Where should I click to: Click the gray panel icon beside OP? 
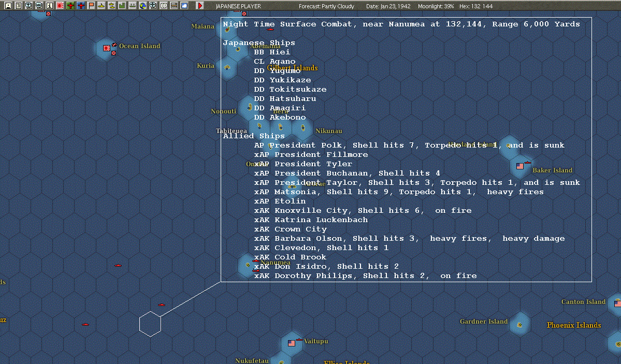[174, 6]
